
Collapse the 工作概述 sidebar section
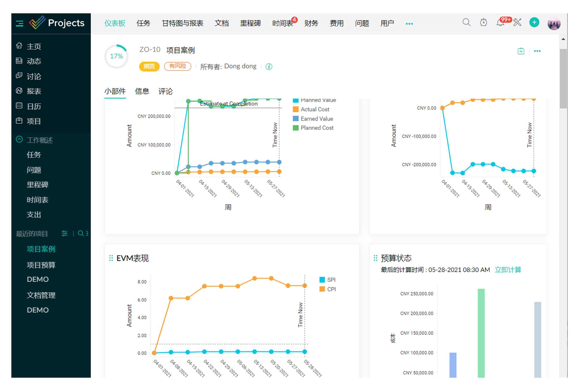(x=19, y=139)
